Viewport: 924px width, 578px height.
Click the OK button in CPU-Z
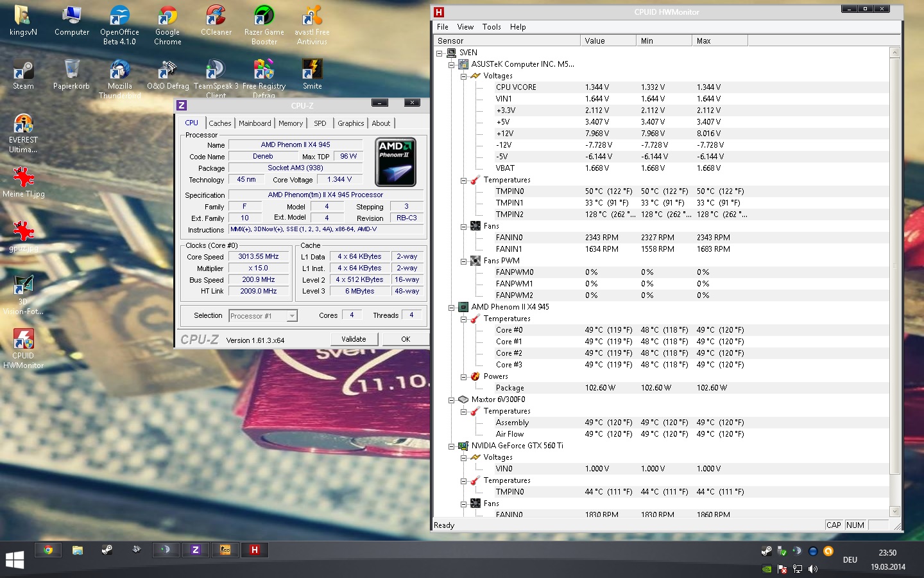[x=406, y=339]
